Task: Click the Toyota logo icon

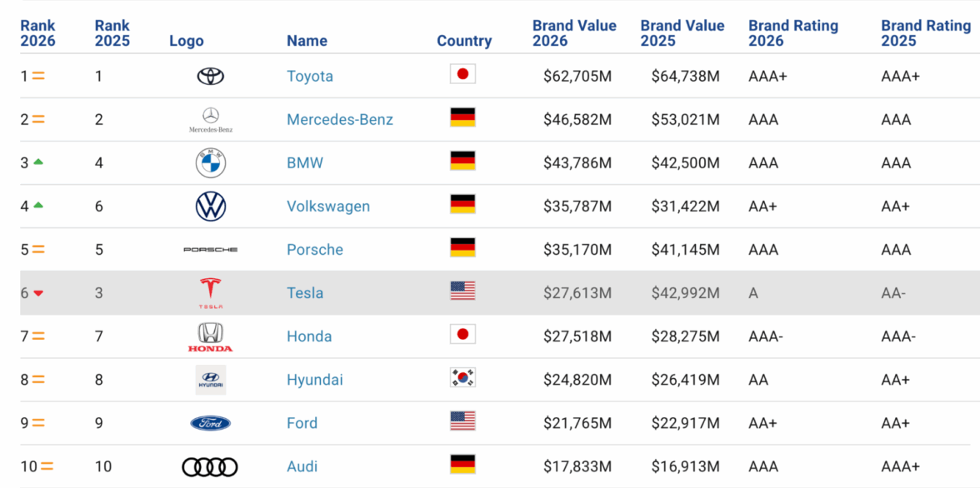Action: (211, 77)
